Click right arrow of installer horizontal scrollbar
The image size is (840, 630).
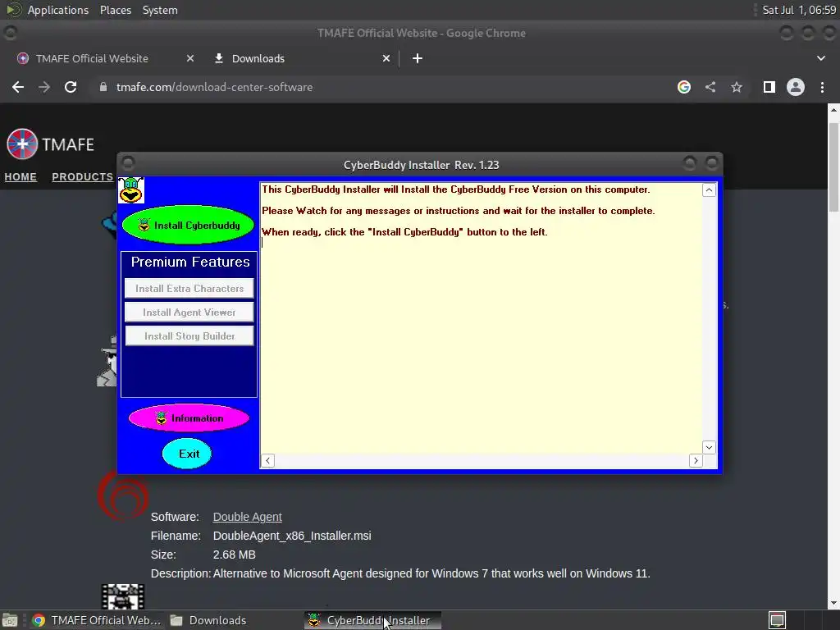(x=696, y=461)
